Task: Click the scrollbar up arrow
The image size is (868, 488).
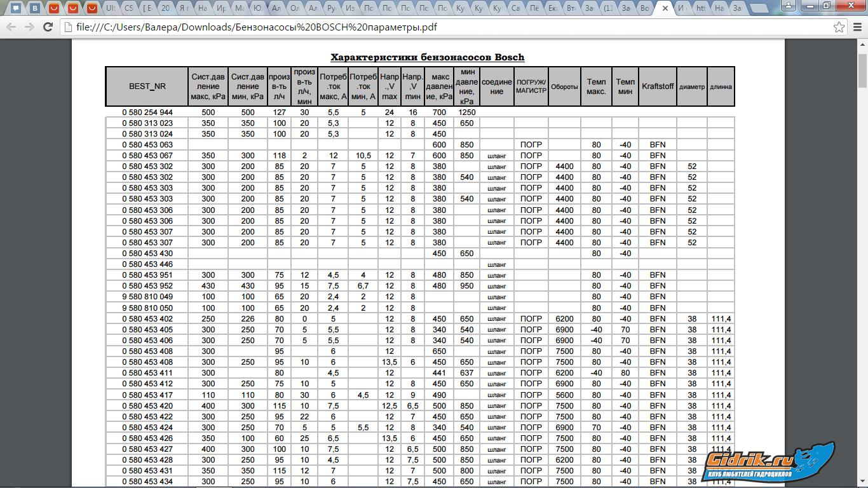Action: click(x=862, y=44)
